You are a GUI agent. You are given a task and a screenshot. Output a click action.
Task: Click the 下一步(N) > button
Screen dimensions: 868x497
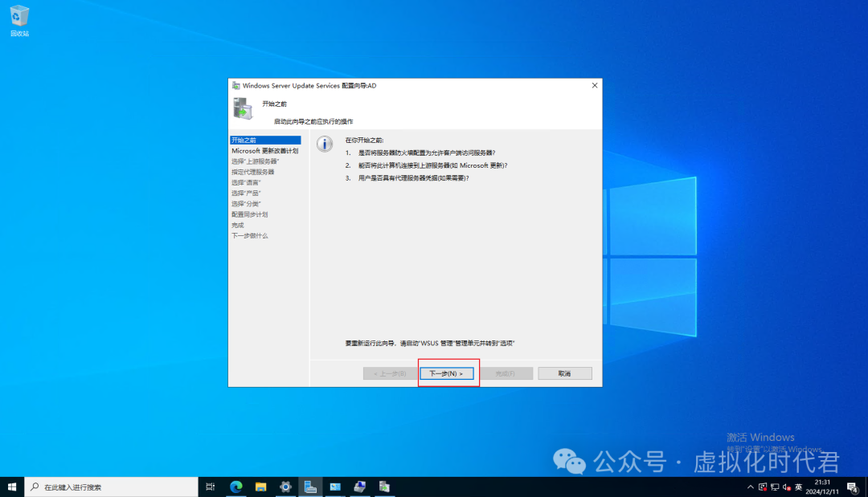[446, 373]
